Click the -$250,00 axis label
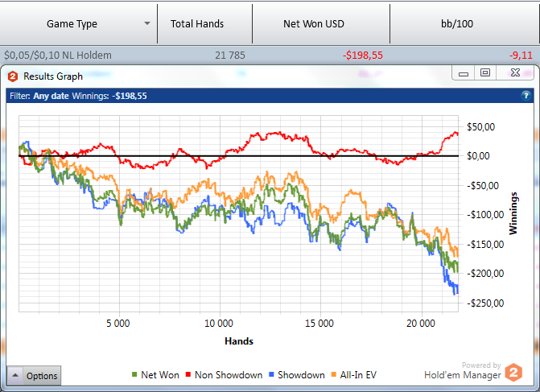 tap(485, 303)
